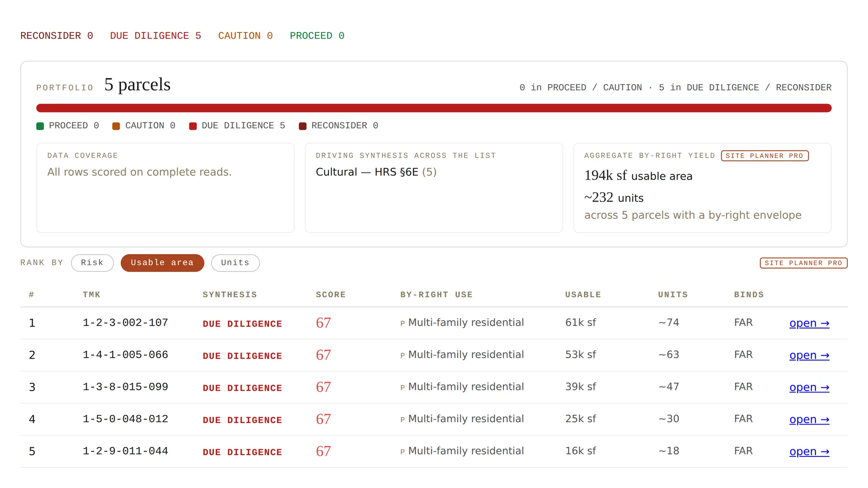868x488 pixels.
Task: Click the ~74 units value
Action: (x=669, y=323)
